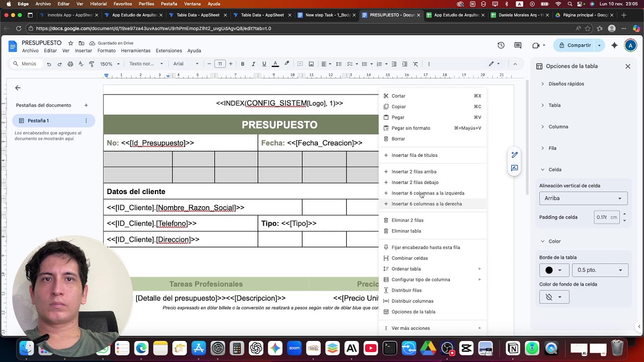Open cell background color picker
Screen dimensions: 644x362
554,297
